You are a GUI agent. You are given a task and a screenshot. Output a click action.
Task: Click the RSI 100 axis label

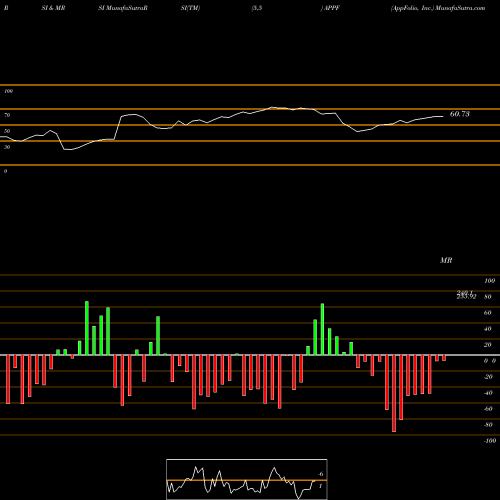[8, 91]
